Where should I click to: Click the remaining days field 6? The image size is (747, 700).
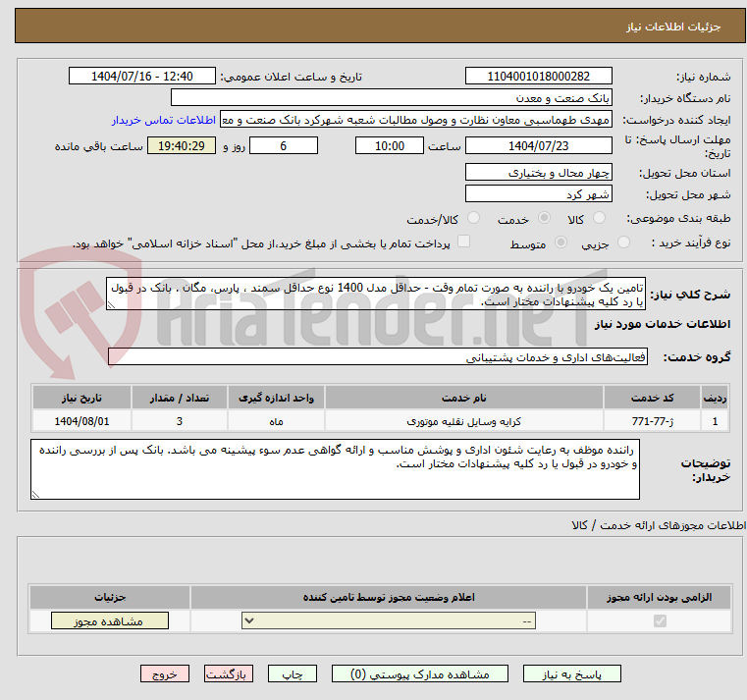284,146
